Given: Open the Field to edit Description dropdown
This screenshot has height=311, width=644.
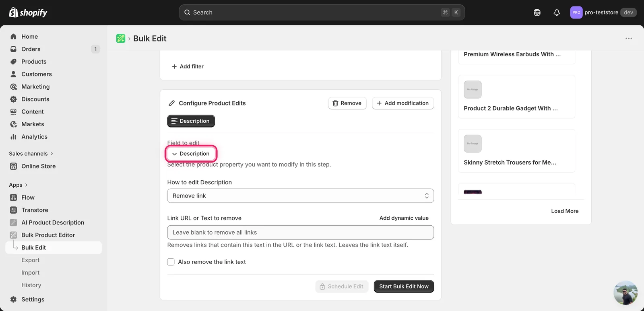Looking at the screenshot, I should click(191, 154).
